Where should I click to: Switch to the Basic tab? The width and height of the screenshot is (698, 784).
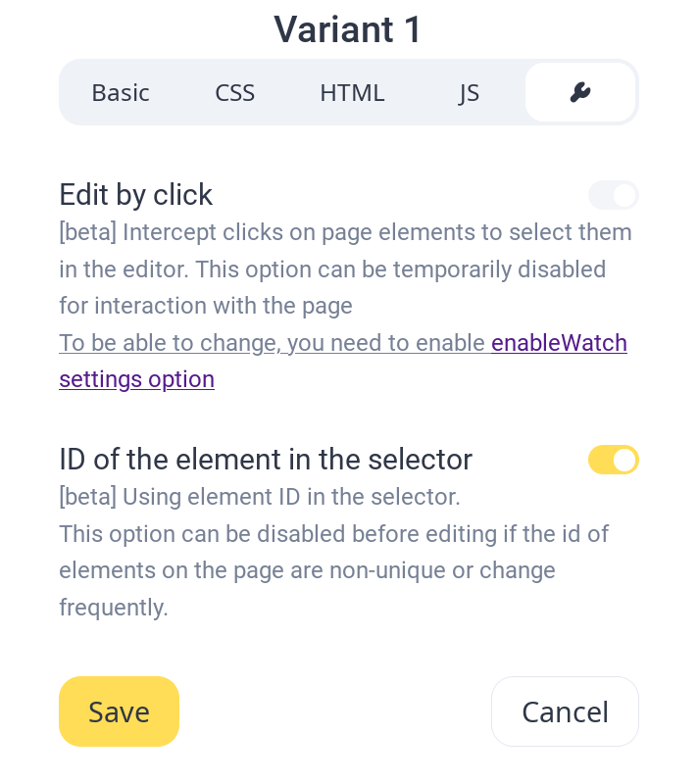point(121,93)
